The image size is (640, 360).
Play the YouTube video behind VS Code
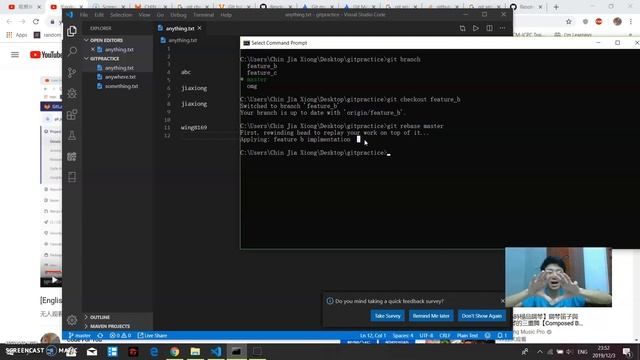[x=54, y=280]
